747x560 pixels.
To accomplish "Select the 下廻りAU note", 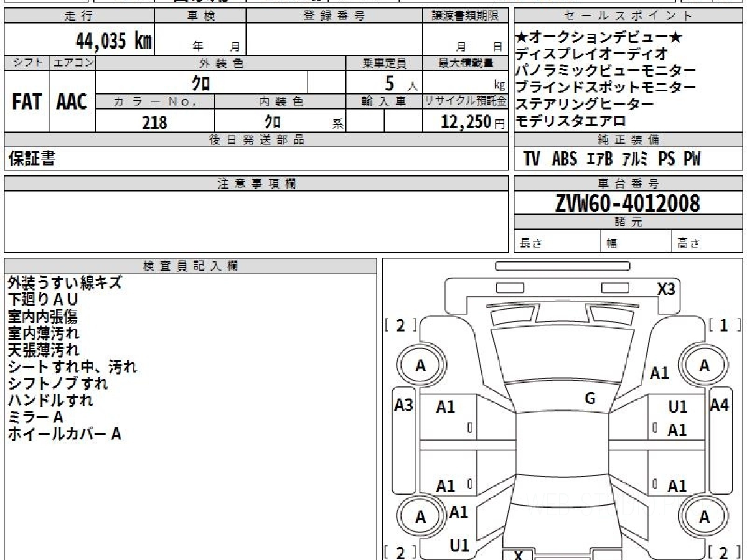I will tap(44, 300).
